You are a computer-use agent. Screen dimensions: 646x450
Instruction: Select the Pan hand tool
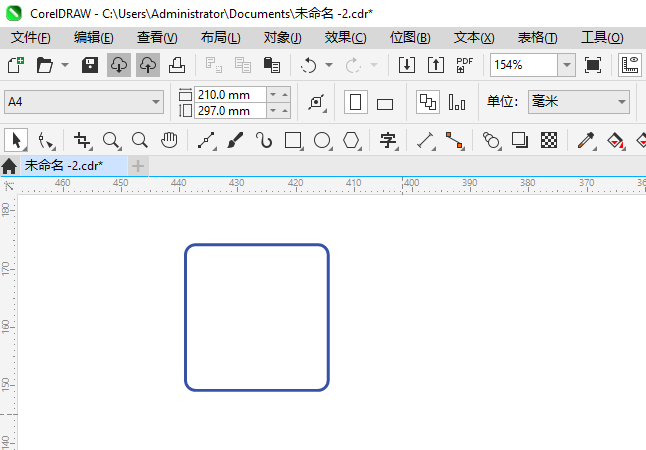pos(169,140)
